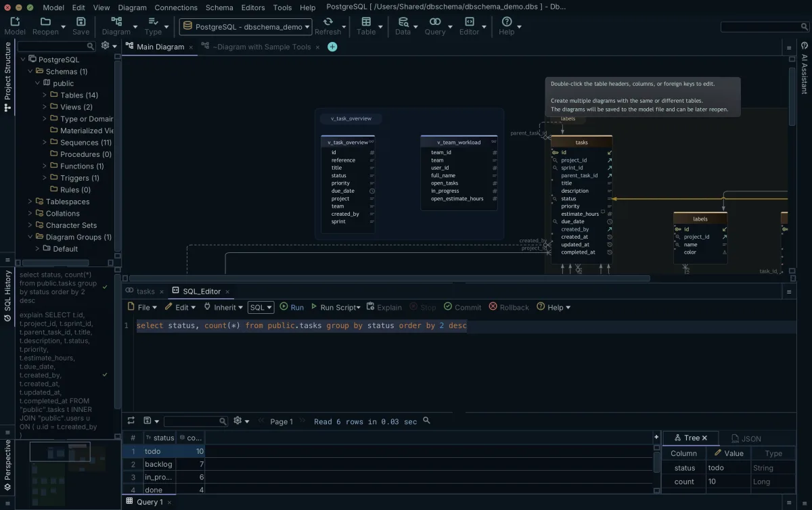Screen dimensions: 812x510
Task: Click the Refresh toolbar icon
Action: pos(328,22)
